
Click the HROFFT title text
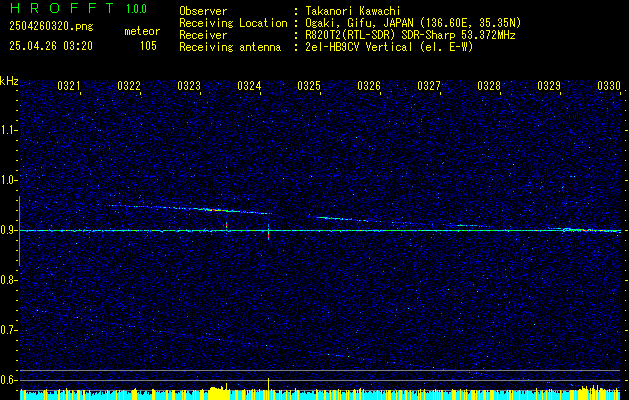click(x=62, y=8)
